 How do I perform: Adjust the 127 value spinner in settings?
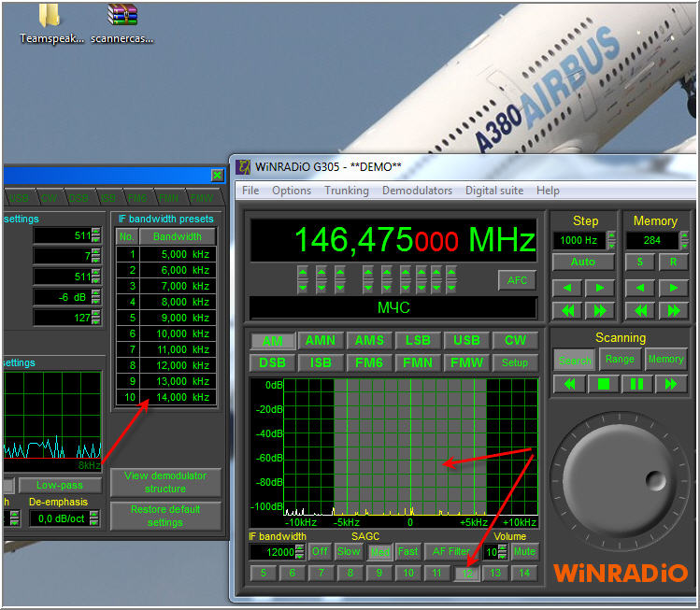point(95,318)
